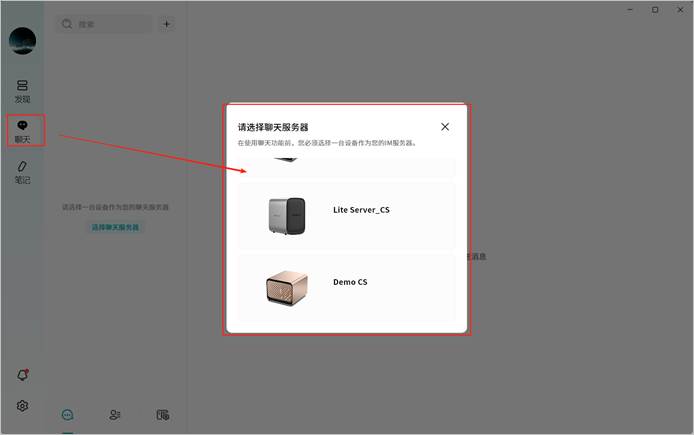Choose Demo CS as chat server
The width and height of the screenshot is (694, 435).
tap(350, 283)
